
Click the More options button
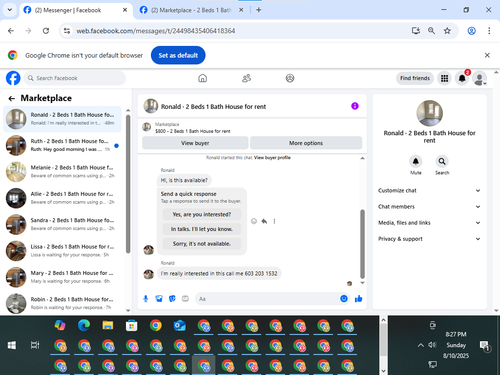click(x=306, y=143)
